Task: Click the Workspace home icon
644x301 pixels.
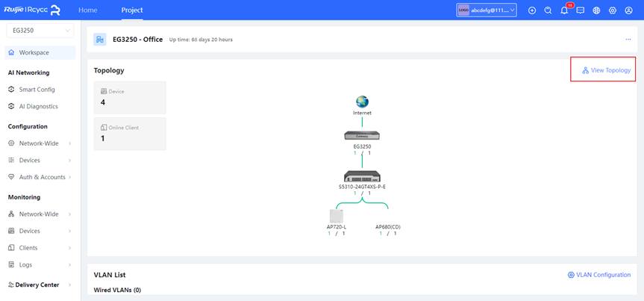Action: click(11, 52)
